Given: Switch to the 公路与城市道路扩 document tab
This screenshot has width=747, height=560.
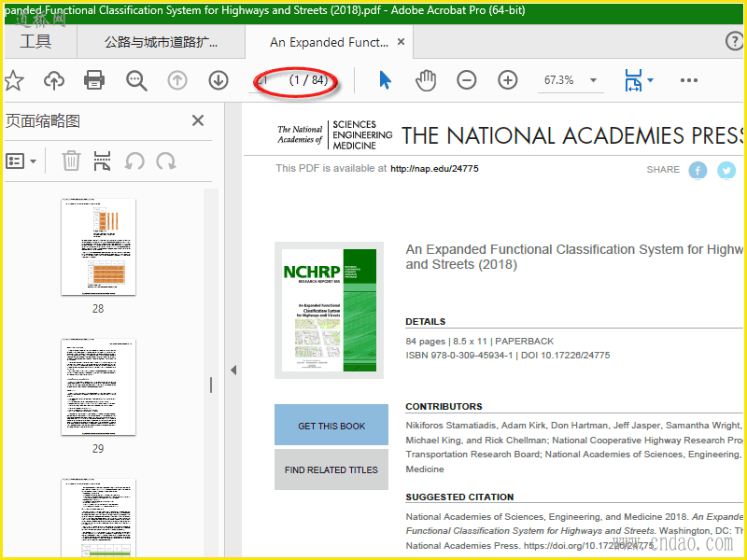Looking at the screenshot, I should tap(161, 42).
